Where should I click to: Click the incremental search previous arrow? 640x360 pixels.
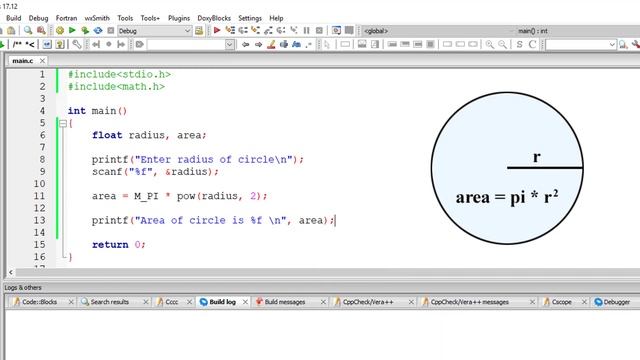coord(245,44)
